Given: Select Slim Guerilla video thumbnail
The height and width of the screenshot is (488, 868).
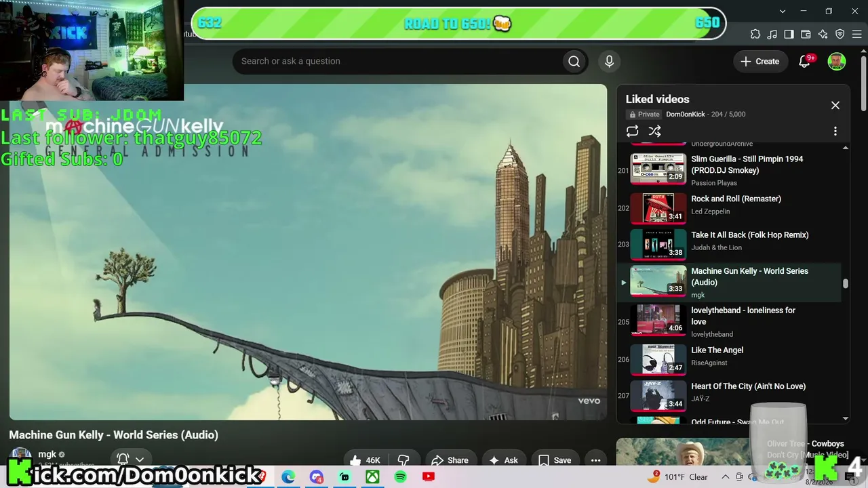Looking at the screenshot, I should [658, 169].
